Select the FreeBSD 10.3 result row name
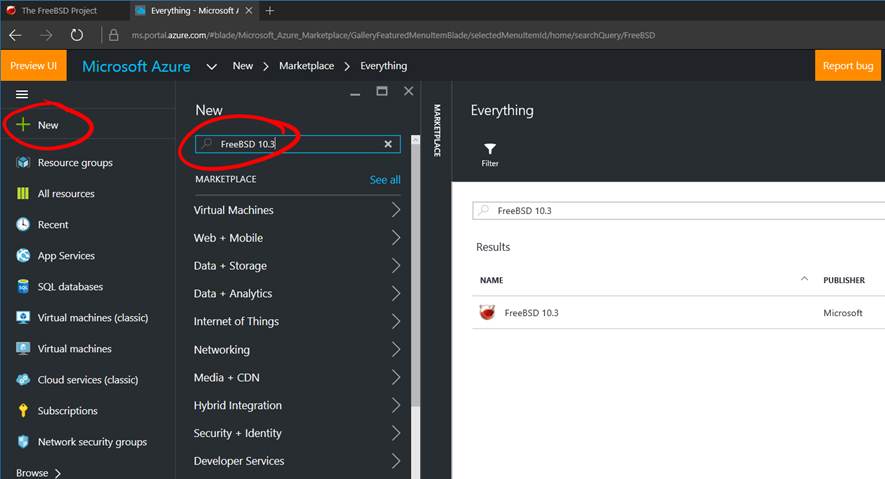 (531, 313)
